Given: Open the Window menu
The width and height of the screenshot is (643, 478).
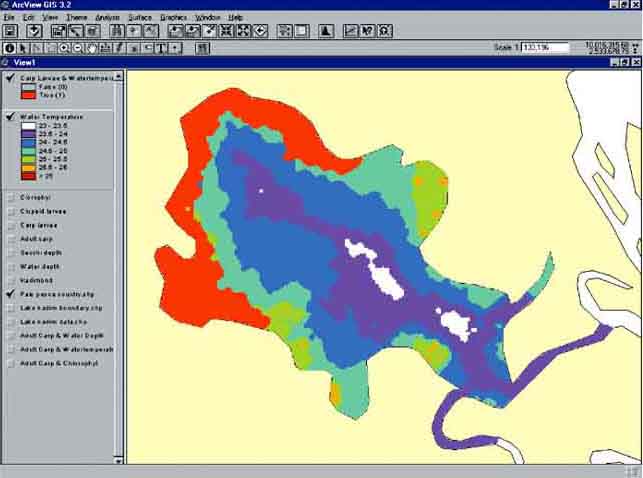Looking at the screenshot, I should [x=208, y=18].
